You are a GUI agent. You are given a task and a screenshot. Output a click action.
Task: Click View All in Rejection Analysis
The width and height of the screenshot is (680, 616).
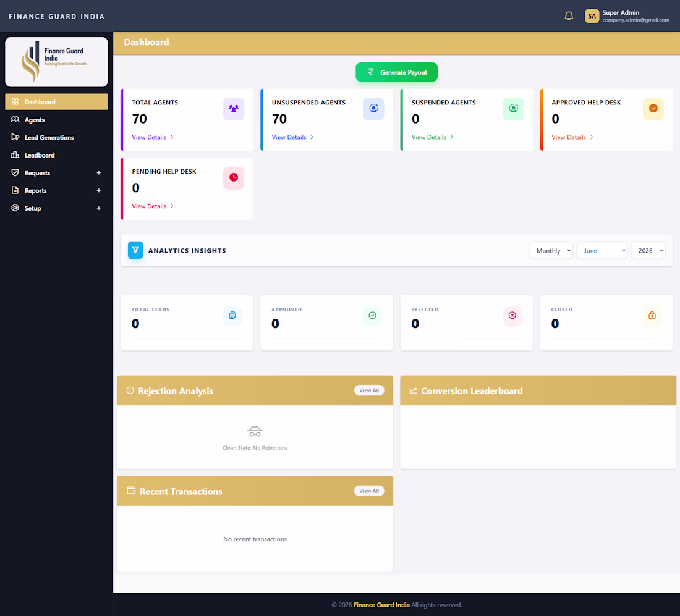(369, 390)
